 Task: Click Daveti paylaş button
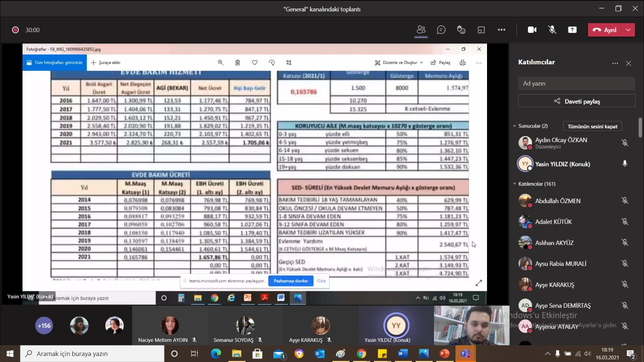pyautogui.click(x=576, y=101)
